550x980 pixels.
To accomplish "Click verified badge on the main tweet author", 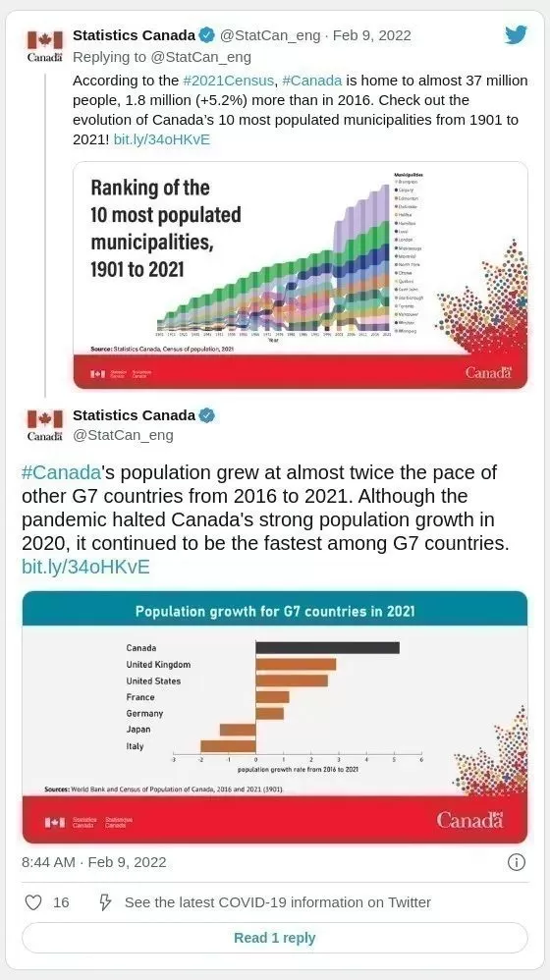I will (207, 415).
